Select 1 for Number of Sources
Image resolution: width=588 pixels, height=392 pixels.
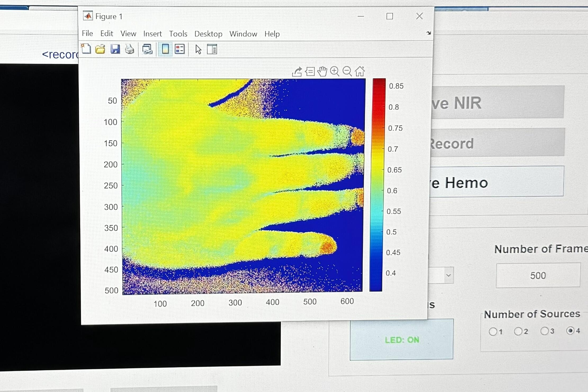[x=493, y=332]
